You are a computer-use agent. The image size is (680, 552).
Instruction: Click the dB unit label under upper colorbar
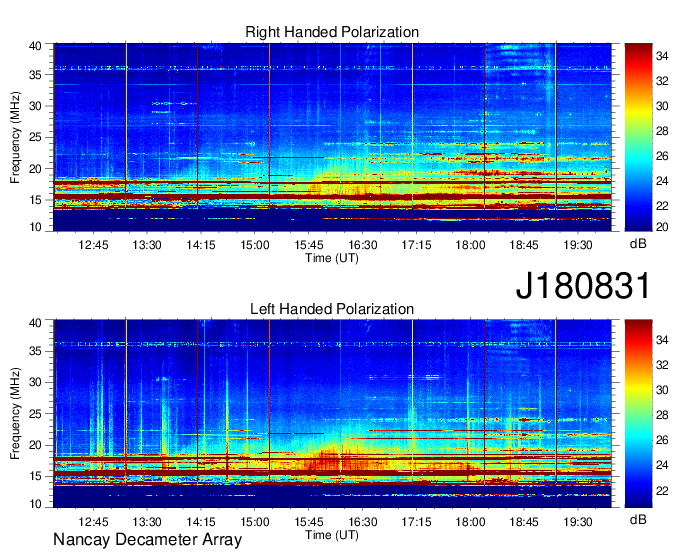[638, 244]
